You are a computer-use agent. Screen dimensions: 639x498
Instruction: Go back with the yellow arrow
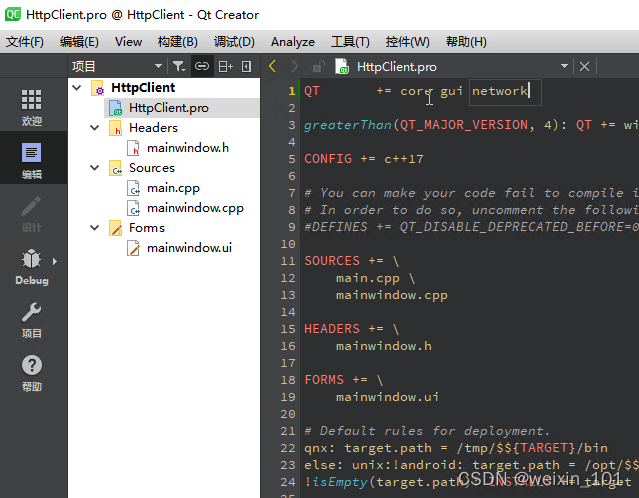[x=273, y=66]
